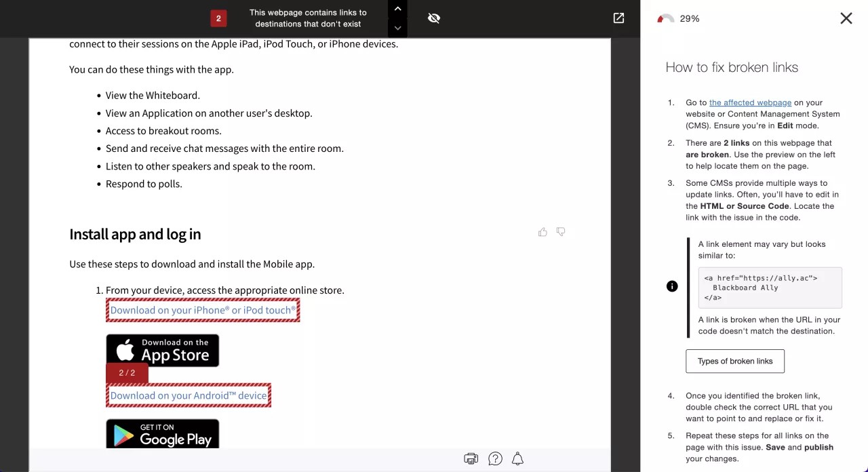Click the App Store download badge
This screenshot has height=472, width=868.
[162, 350]
